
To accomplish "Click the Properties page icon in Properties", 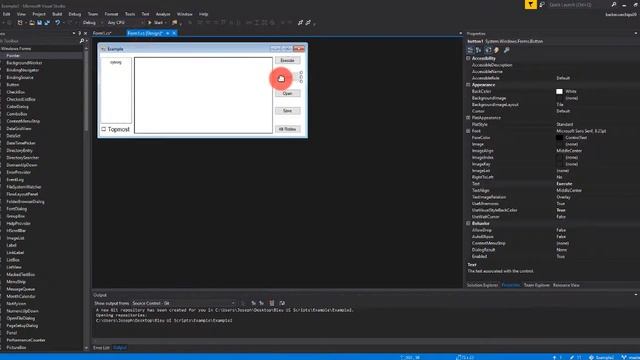I will [x=488, y=50].
